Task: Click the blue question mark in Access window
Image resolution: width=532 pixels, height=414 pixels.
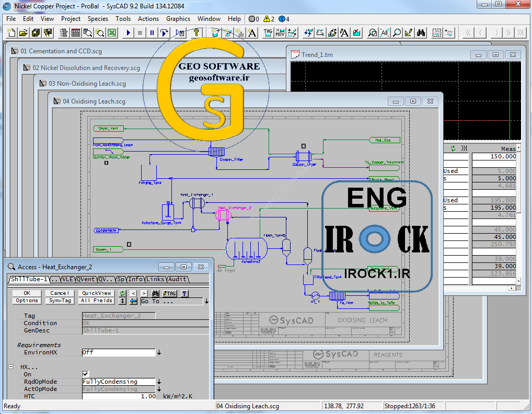Action: tap(184, 293)
